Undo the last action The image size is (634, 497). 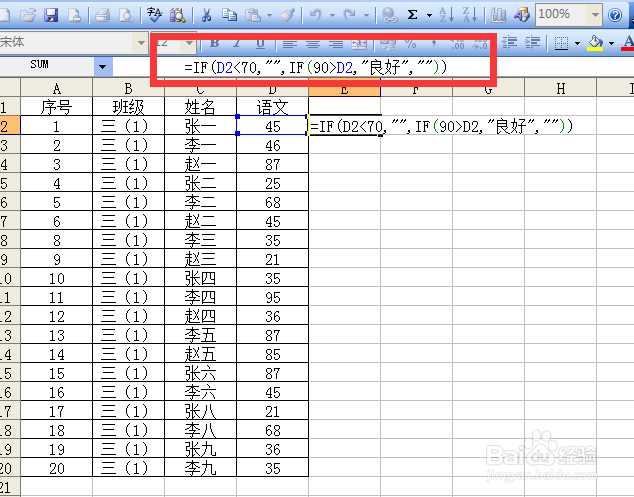(x=315, y=15)
